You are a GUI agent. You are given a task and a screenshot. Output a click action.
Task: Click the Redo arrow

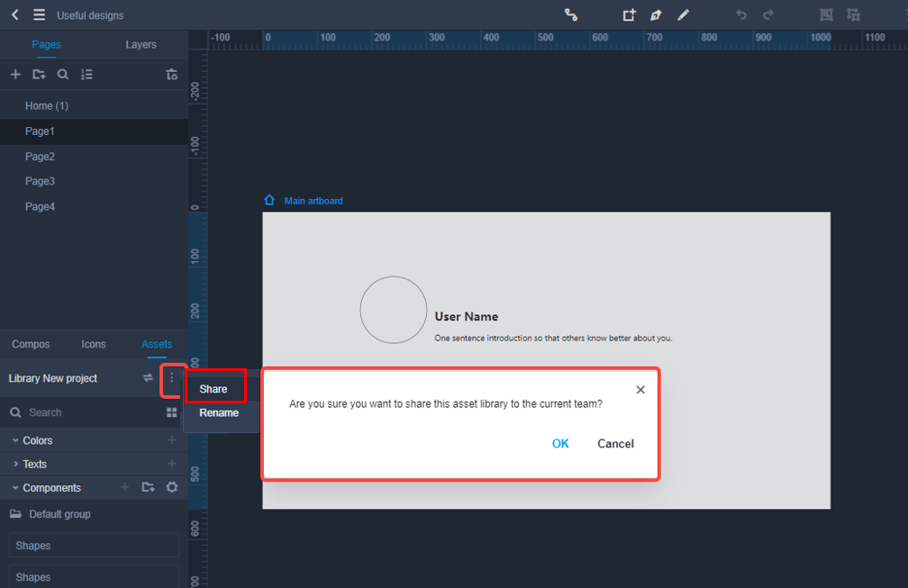[x=767, y=15]
